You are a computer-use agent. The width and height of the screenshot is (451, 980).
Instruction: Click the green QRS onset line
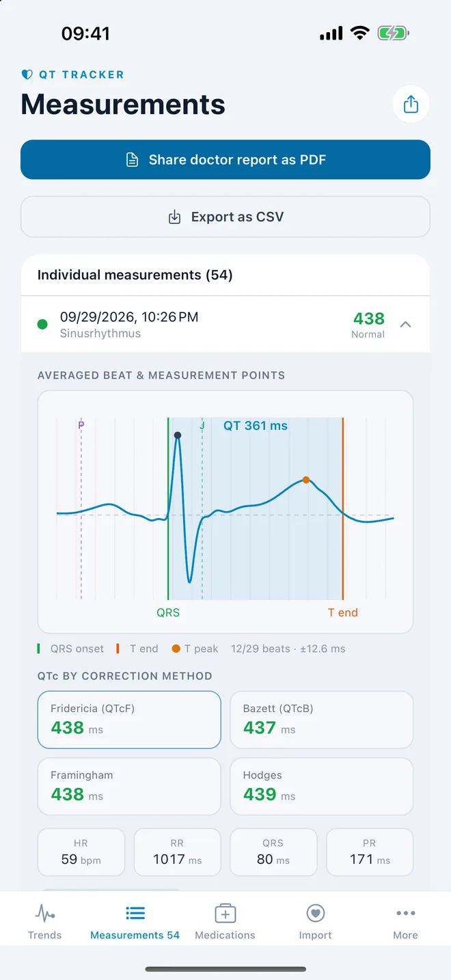click(168, 508)
